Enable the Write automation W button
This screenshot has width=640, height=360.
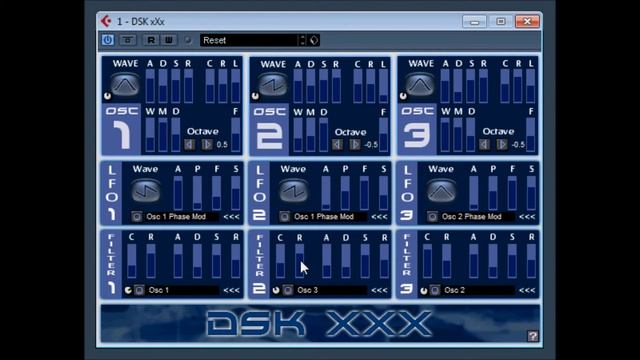pyautogui.click(x=168, y=40)
